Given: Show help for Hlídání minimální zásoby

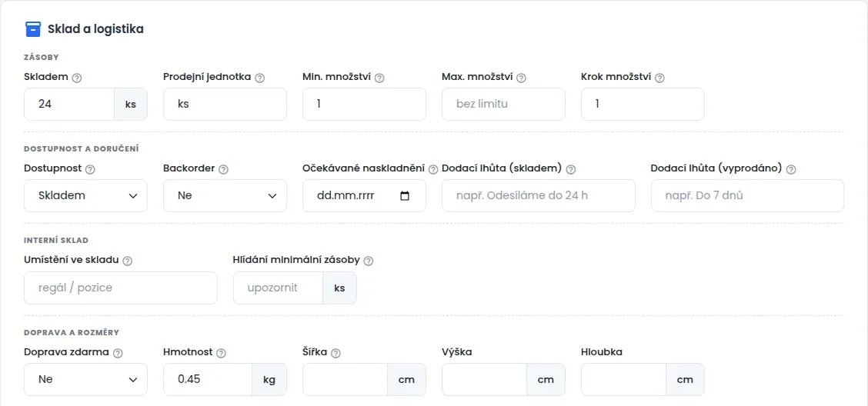Looking at the screenshot, I should [369, 261].
